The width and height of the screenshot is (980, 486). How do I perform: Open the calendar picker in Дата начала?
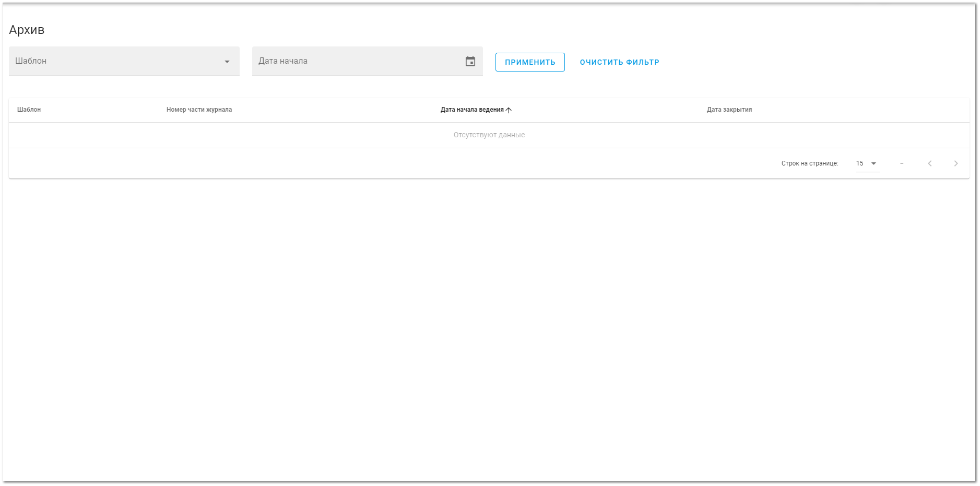(470, 62)
